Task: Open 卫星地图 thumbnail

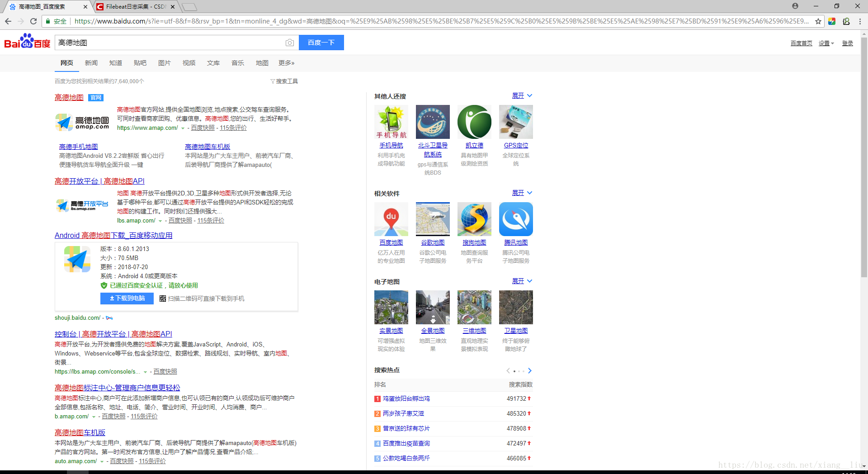Action: (516, 307)
